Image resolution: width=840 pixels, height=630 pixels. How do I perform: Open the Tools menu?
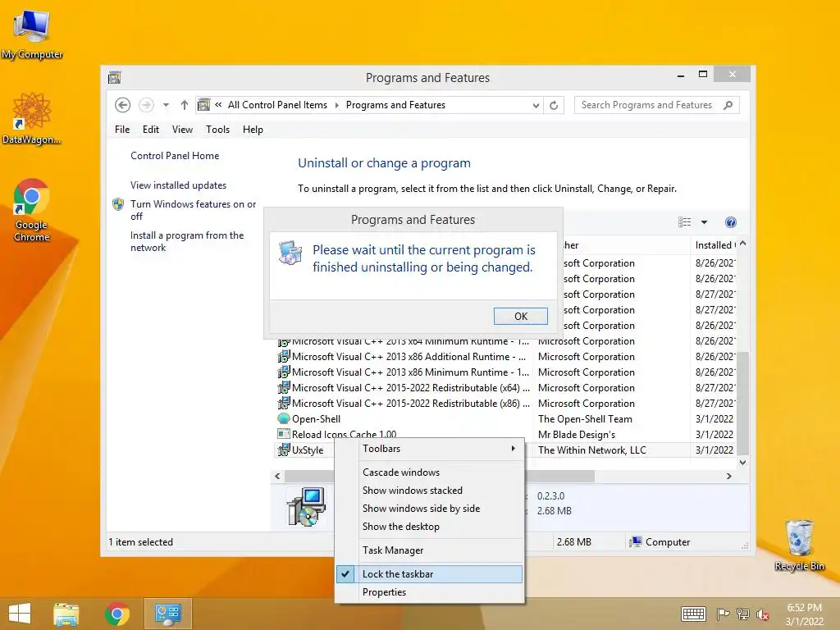click(x=217, y=130)
